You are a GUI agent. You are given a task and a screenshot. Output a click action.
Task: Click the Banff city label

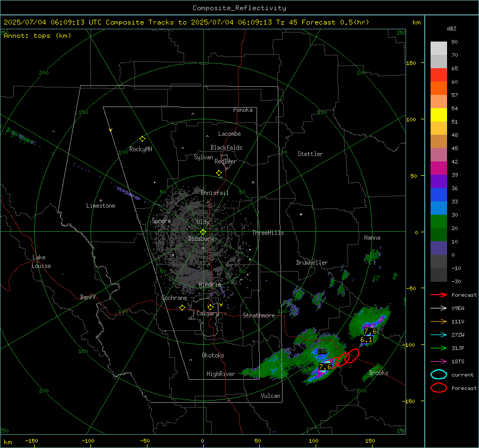[88, 297]
